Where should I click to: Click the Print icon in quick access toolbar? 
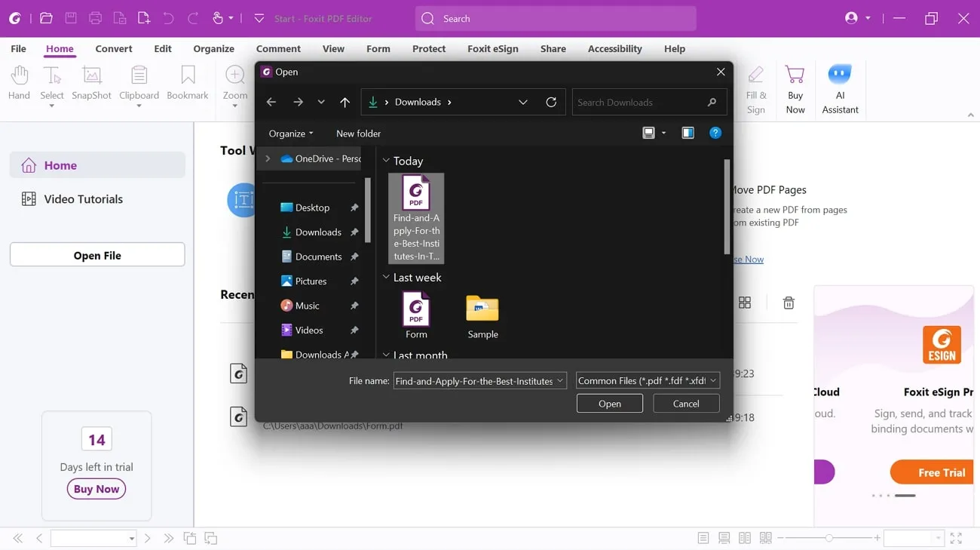click(95, 18)
